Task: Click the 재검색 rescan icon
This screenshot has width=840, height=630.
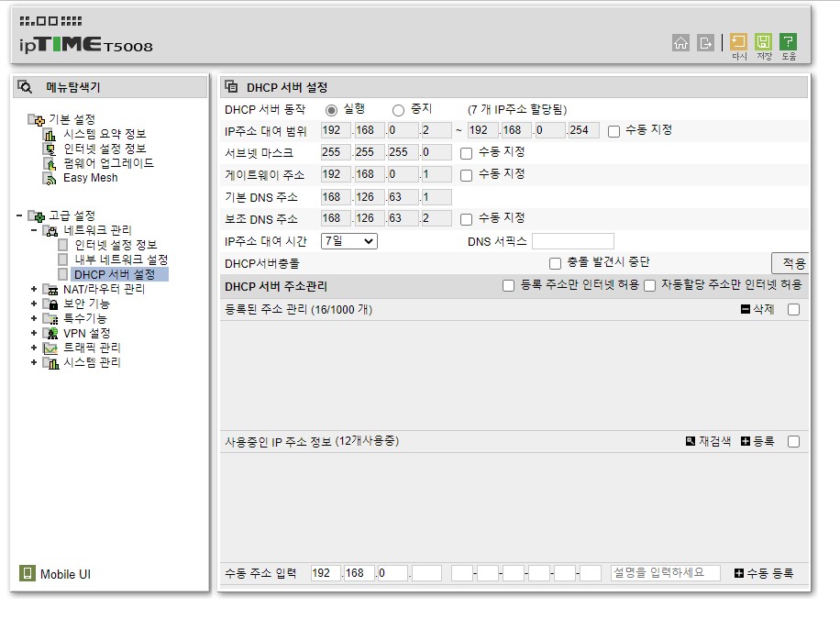Action: point(690,441)
